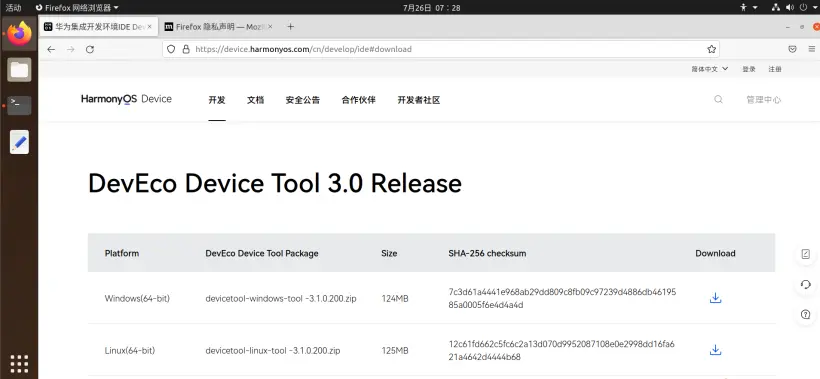This screenshot has height=379, width=820.
Task: Expand the 简体中文 language dropdown
Action: pos(710,69)
